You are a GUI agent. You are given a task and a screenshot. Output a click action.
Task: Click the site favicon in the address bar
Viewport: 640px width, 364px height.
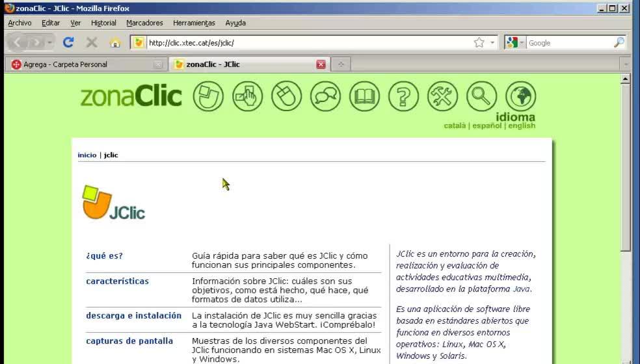click(x=139, y=42)
